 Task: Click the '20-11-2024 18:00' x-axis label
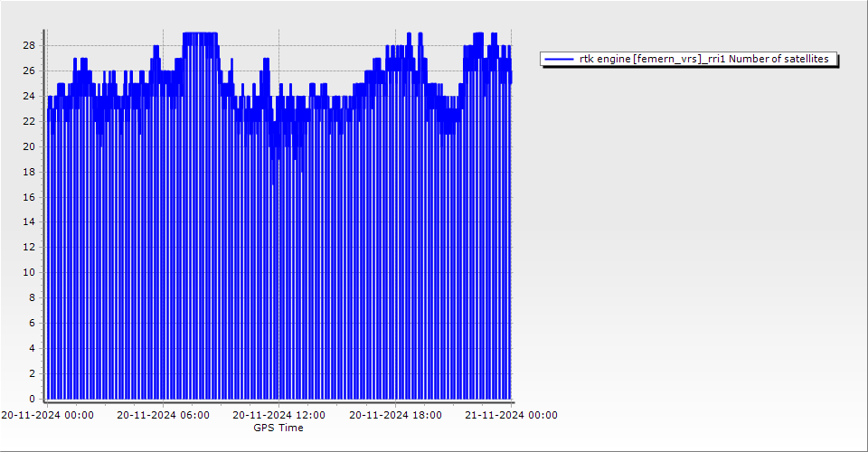(x=395, y=415)
